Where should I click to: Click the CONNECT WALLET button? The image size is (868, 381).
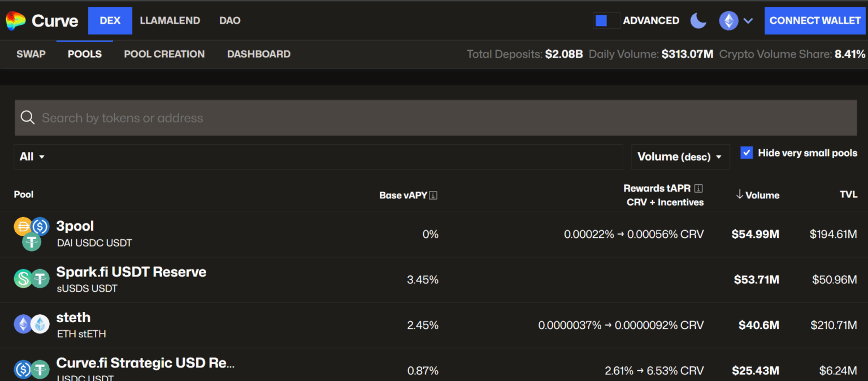(x=815, y=21)
